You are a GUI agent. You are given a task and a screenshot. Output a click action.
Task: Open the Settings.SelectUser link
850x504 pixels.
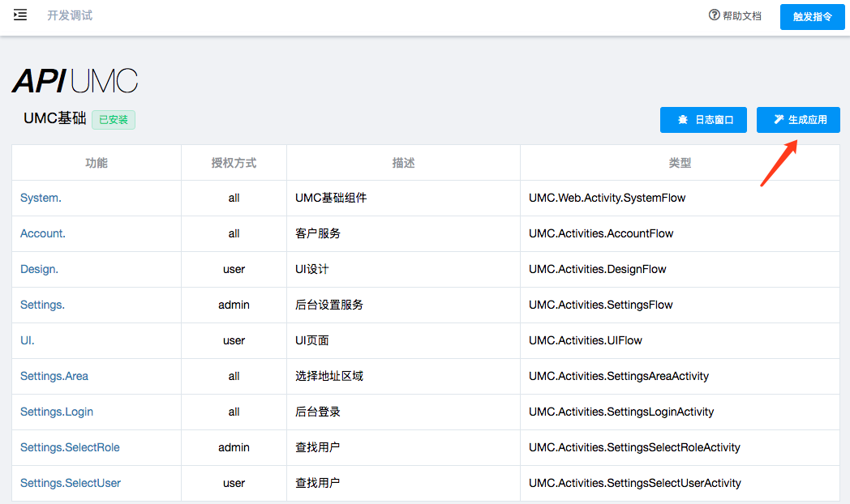pyautogui.click(x=71, y=483)
